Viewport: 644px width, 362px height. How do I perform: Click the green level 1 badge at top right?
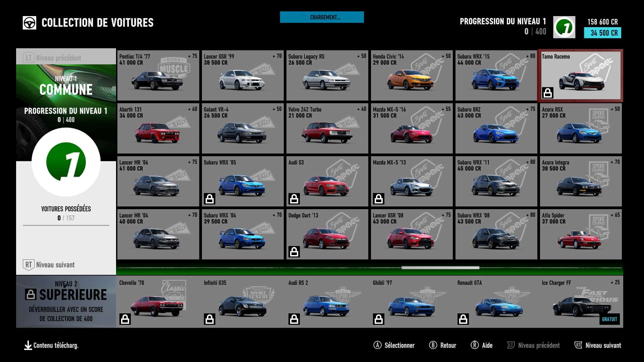tap(564, 27)
